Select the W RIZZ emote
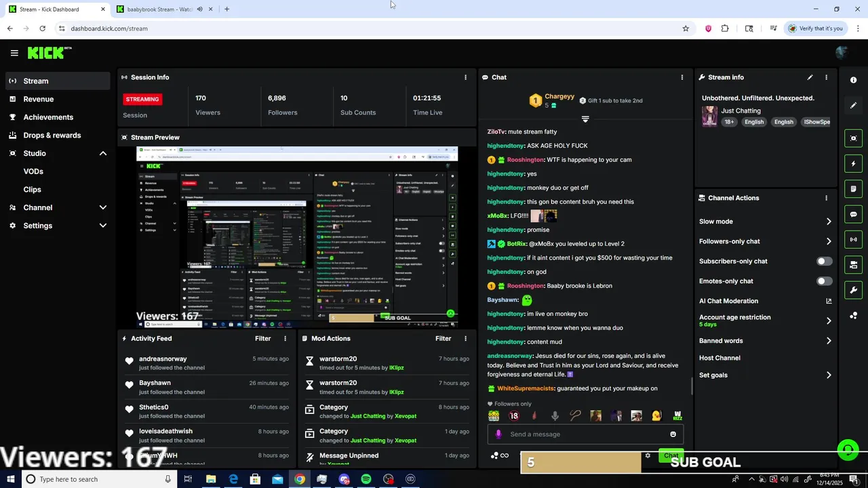 [677, 416]
